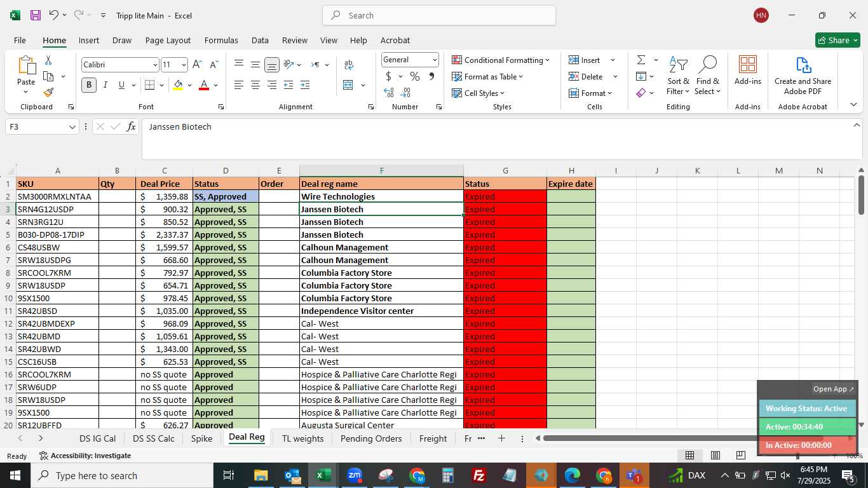
Task: Apply red Font Color
Action: [204, 85]
